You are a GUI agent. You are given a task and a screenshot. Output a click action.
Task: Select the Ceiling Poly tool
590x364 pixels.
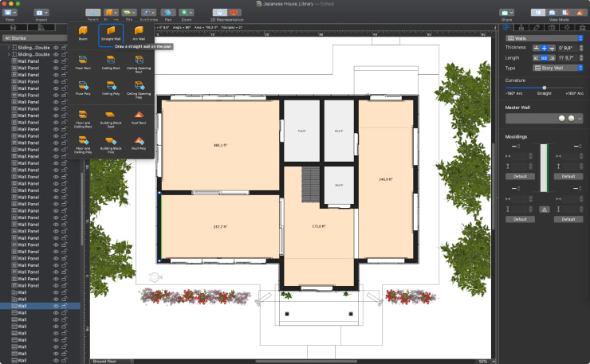[x=111, y=85]
